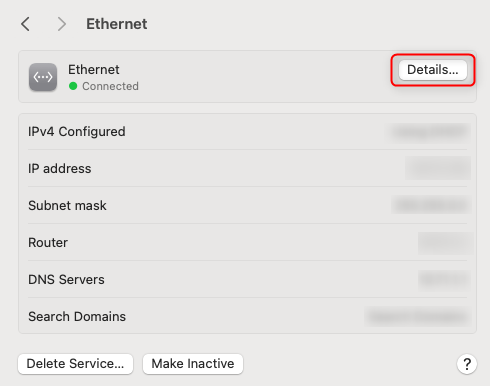The width and height of the screenshot is (490, 386).
Task: Go forward using the right chevron
Action: point(61,24)
